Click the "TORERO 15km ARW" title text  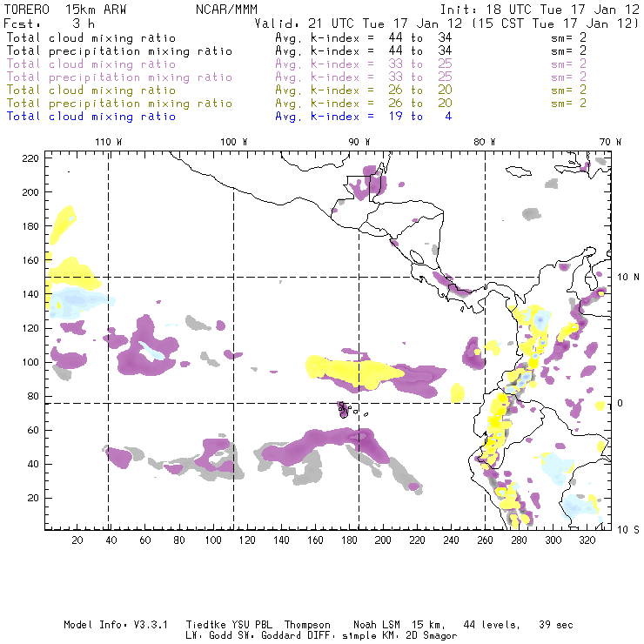[x=65, y=10]
